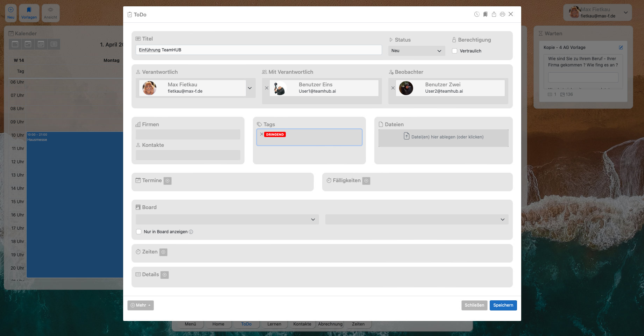Click Datei(en) hier ablegen upload area

[444, 138]
